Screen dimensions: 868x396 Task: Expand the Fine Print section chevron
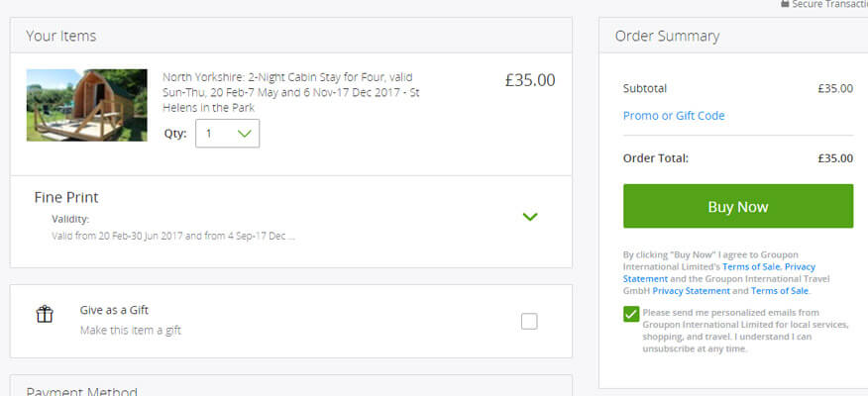(x=530, y=217)
